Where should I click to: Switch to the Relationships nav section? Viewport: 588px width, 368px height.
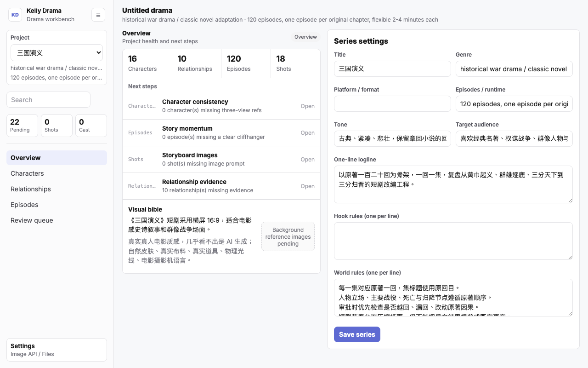57,189
